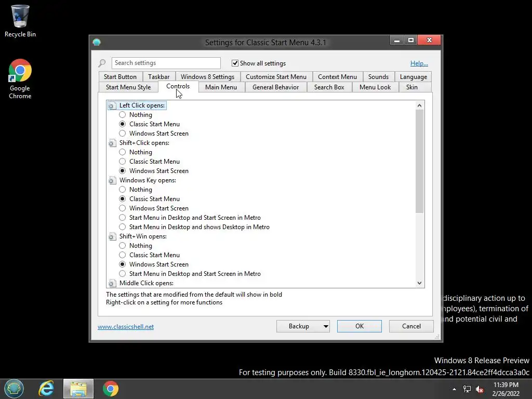
Task: Select Nothing under Windows Key opens
Action: coord(123,190)
